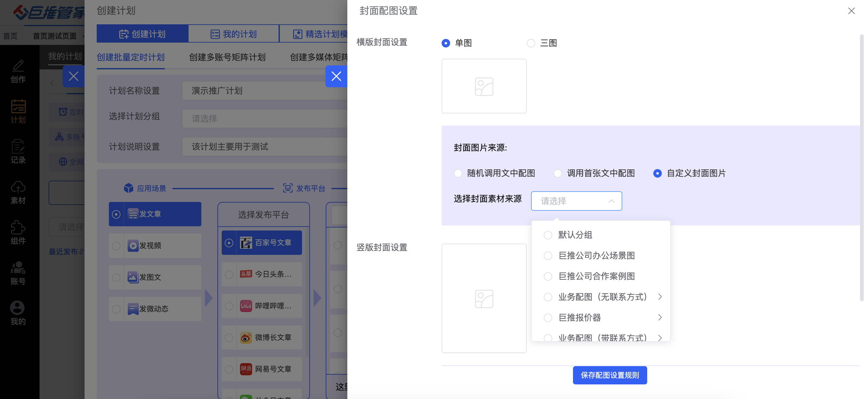
Task: Open the 选择封面素材来源 dropdown
Action: click(x=576, y=201)
